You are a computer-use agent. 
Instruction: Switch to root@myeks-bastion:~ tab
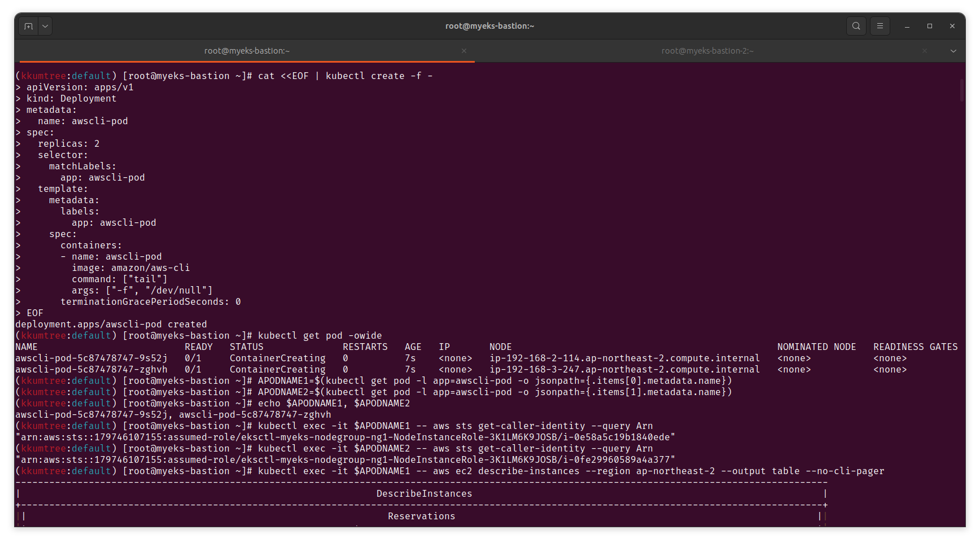point(247,51)
